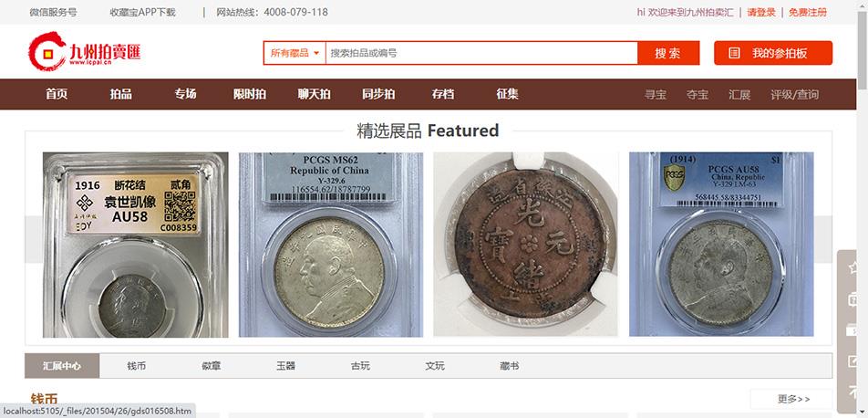
Task: Open the 光绪元宝 copper coin thumbnail
Action: point(525,245)
